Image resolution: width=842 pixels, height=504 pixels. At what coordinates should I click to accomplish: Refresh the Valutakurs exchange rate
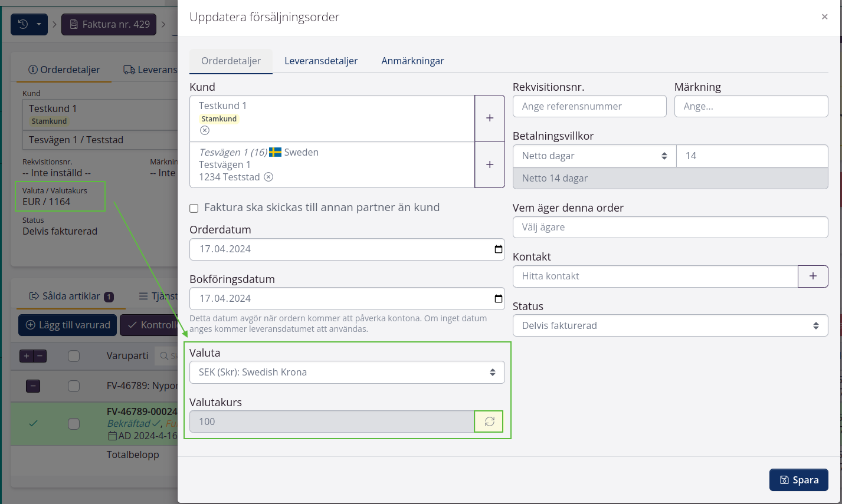coord(489,421)
